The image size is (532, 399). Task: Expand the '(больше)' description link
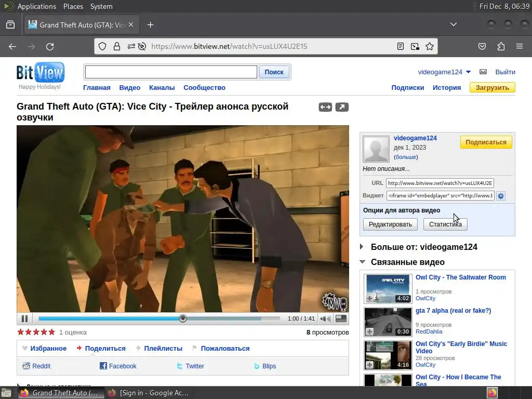pos(406,157)
